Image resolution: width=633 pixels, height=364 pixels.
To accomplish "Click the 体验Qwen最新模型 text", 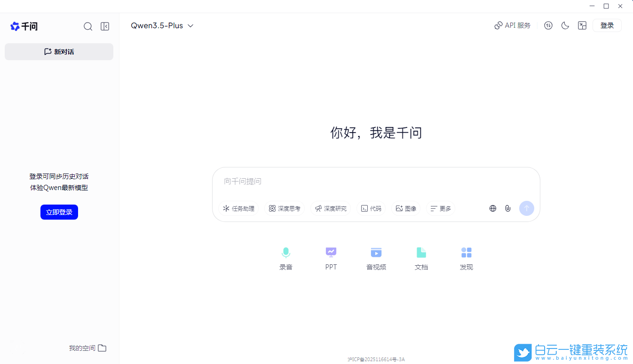I will pyautogui.click(x=59, y=188).
